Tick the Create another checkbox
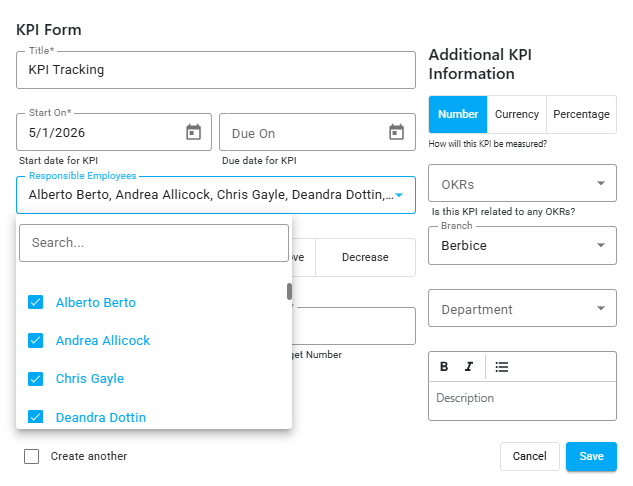Image resolution: width=633 pixels, height=486 pixels. tap(31, 456)
